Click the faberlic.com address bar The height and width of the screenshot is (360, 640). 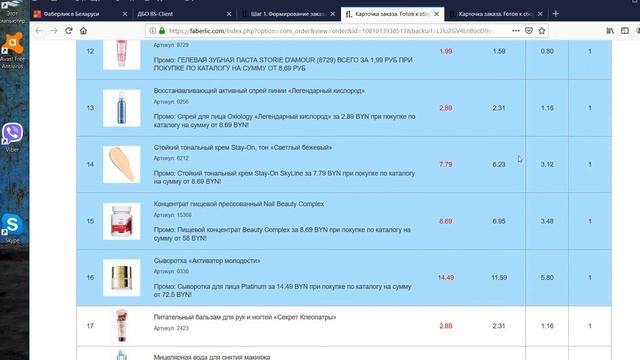[331, 31]
